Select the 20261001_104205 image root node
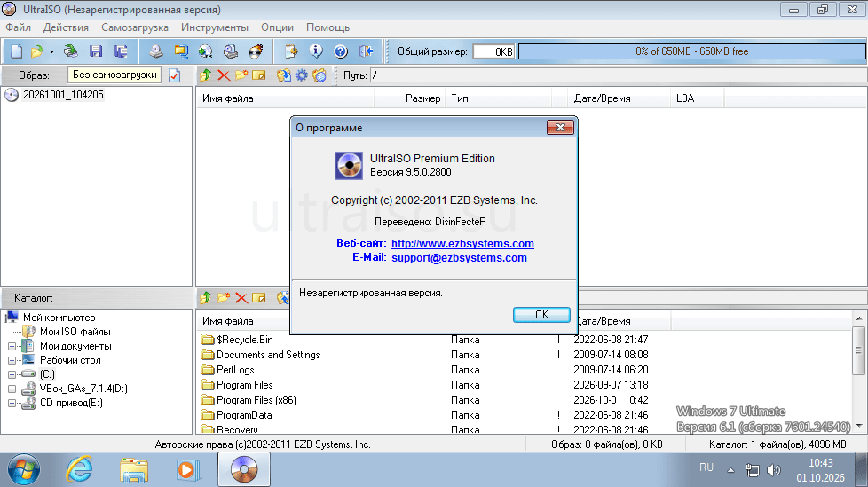The height and width of the screenshot is (487, 868). 63,95
